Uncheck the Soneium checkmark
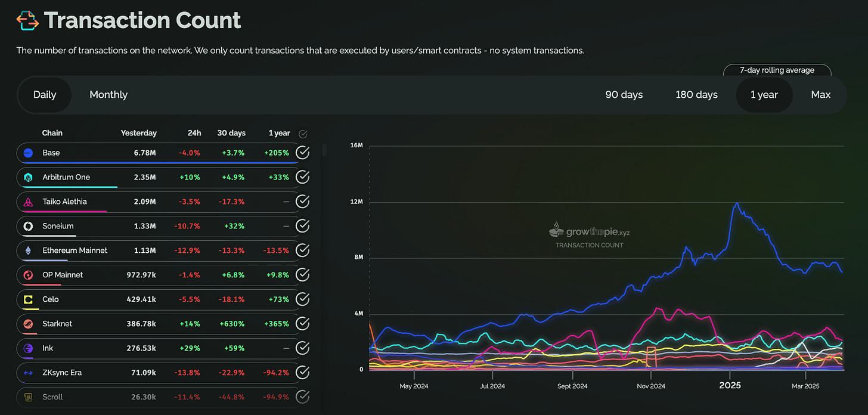 (303, 226)
